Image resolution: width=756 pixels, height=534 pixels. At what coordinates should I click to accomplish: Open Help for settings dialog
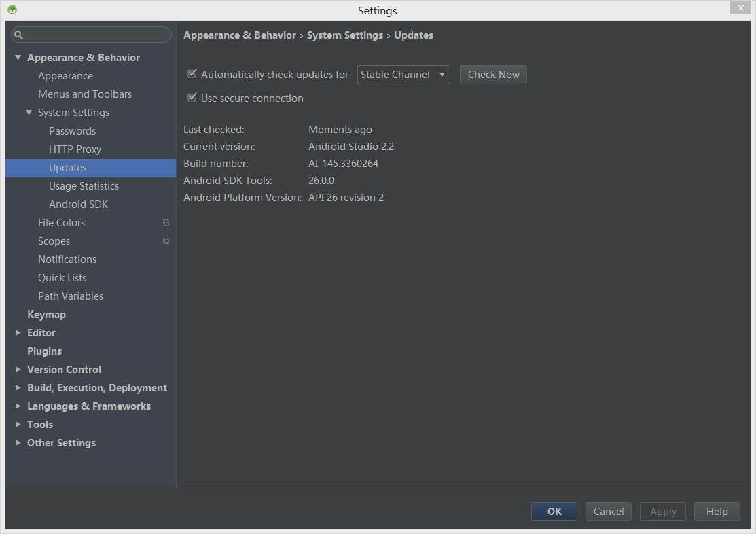pyautogui.click(x=717, y=512)
